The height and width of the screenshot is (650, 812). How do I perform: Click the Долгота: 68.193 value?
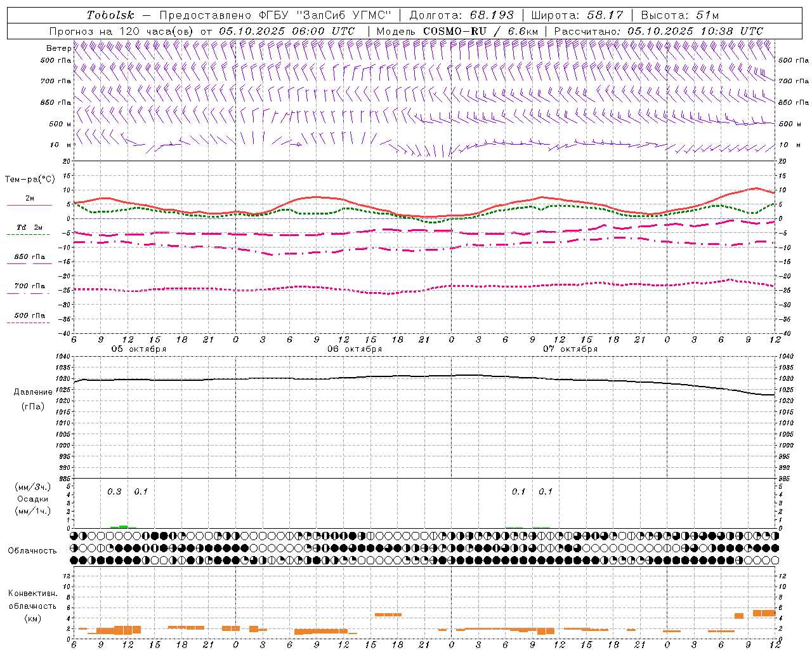click(x=462, y=15)
